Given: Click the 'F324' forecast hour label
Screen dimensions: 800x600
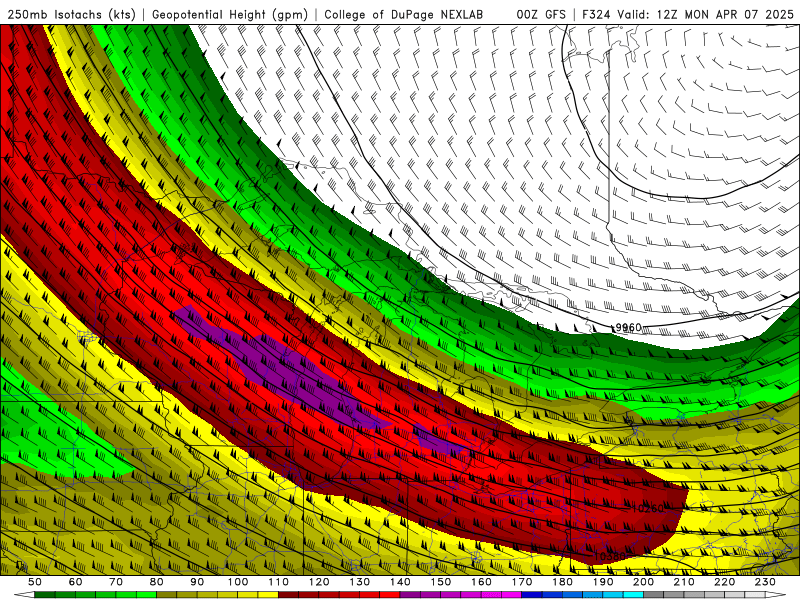Looking at the screenshot, I should [x=596, y=14].
